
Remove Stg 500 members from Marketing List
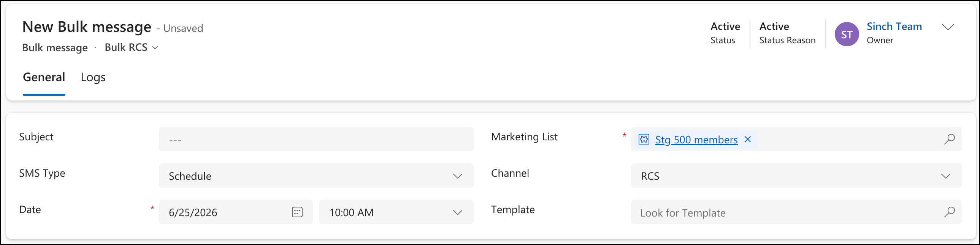coord(748,140)
